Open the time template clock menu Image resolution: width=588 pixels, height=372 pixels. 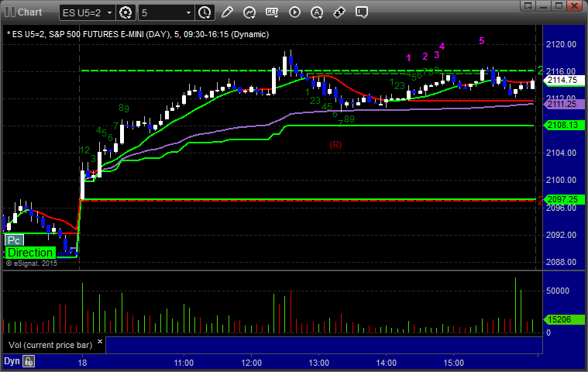(205, 12)
